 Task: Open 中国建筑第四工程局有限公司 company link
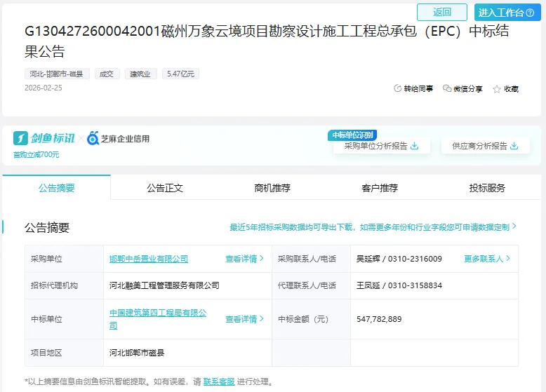(158, 313)
